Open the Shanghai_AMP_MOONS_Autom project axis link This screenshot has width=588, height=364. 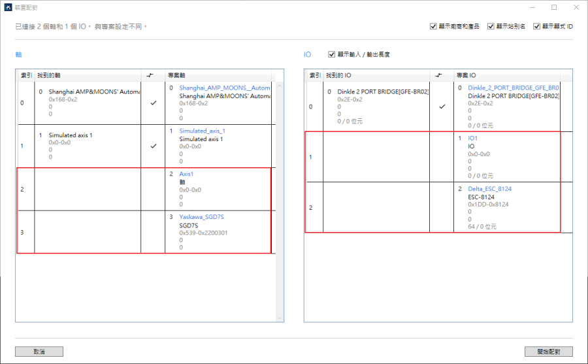pyautogui.click(x=225, y=88)
